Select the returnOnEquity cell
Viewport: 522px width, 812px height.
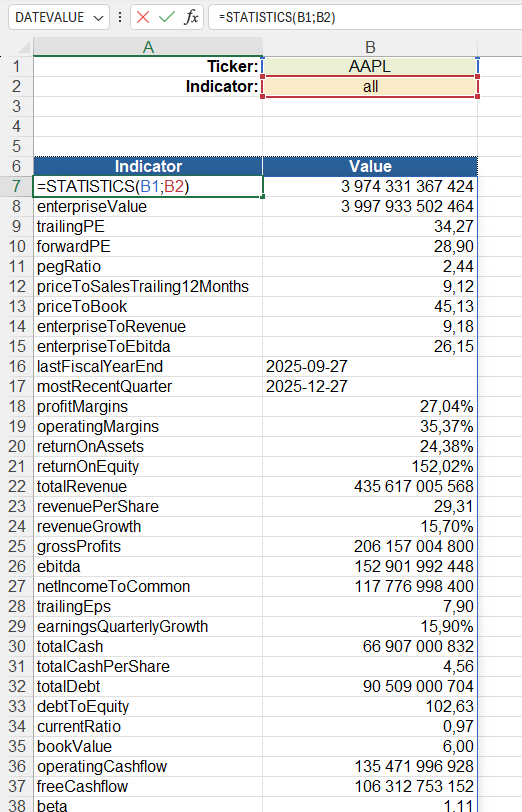148,467
